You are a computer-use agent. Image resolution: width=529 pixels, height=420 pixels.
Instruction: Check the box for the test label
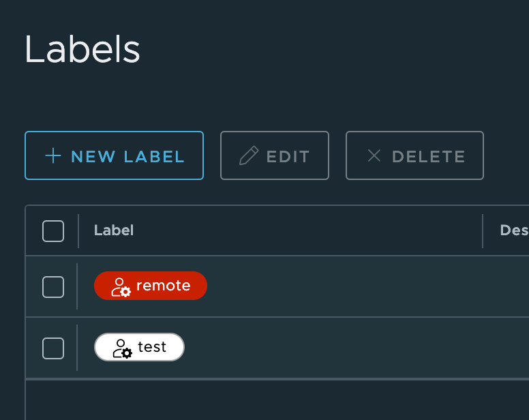pos(53,348)
